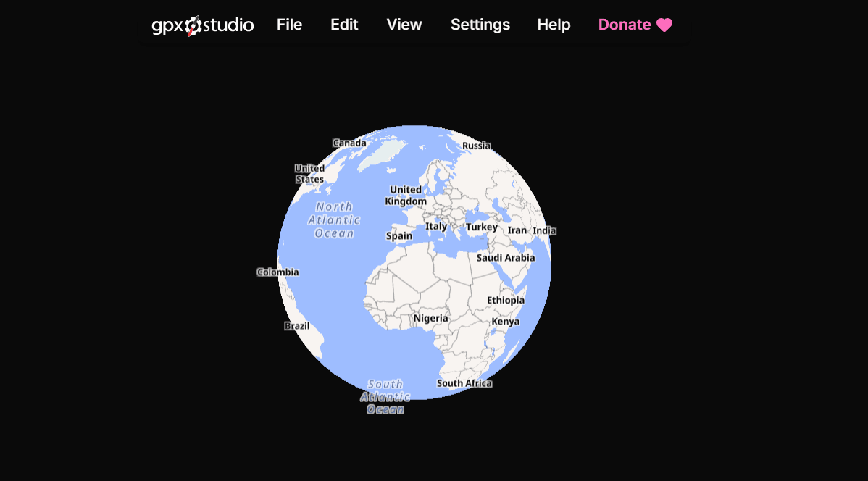
Task: Open the View menu
Action: [404, 25]
